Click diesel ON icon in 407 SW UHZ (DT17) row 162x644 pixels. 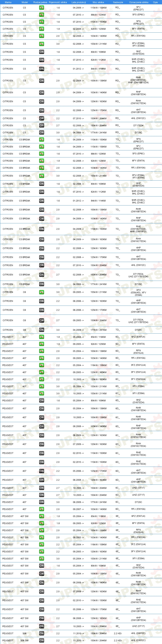pos(42,626)
